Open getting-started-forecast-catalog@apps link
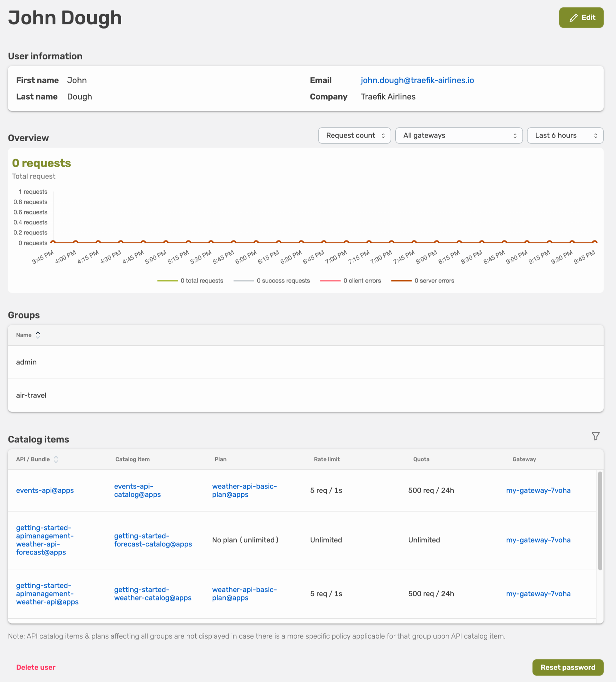Screen dimensions: 616x682 tap(153, 540)
